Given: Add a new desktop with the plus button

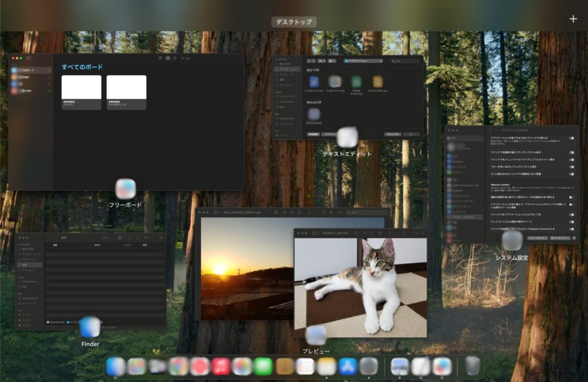Looking at the screenshot, I should point(573,19).
